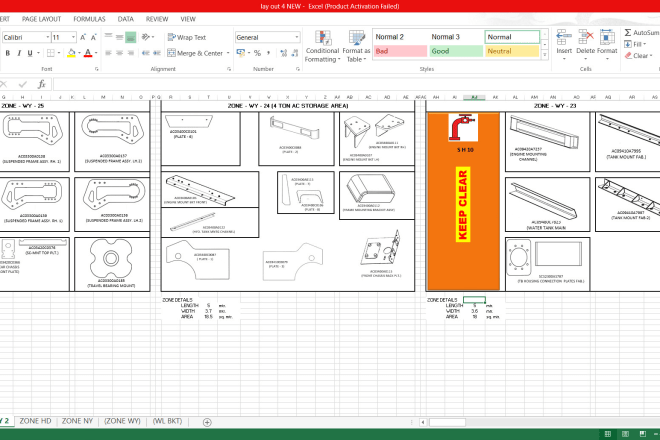Open the DATA ribbon tab
Screen dimensions: 660x440
(x=125, y=19)
